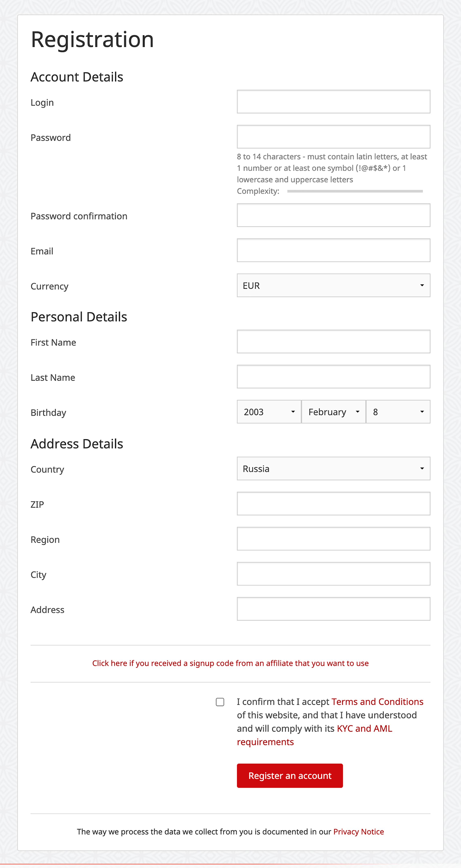Screen dimensions: 461x868
Task: Open the Currency dropdown showing EUR
Action: [x=333, y=285]
